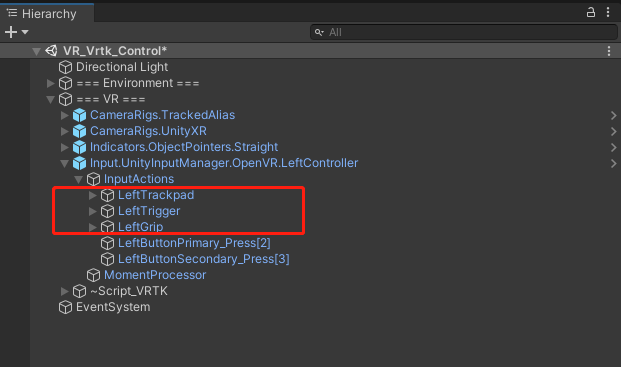The width and height of the screenshot is (621, 367).
Task: Collapse the VR_Vrtk_Control scene foldout
Action: click(x=36, y=51)
